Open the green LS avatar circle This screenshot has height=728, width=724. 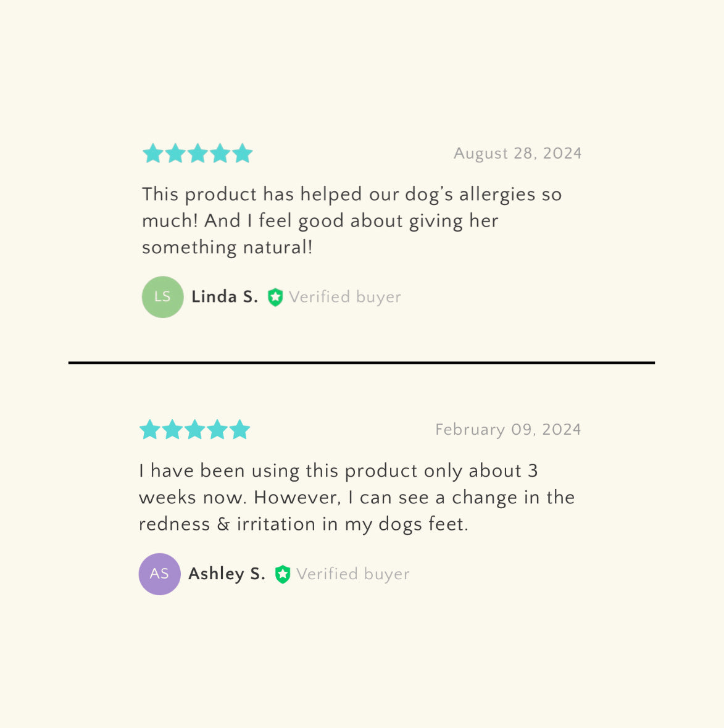[163, 297]
